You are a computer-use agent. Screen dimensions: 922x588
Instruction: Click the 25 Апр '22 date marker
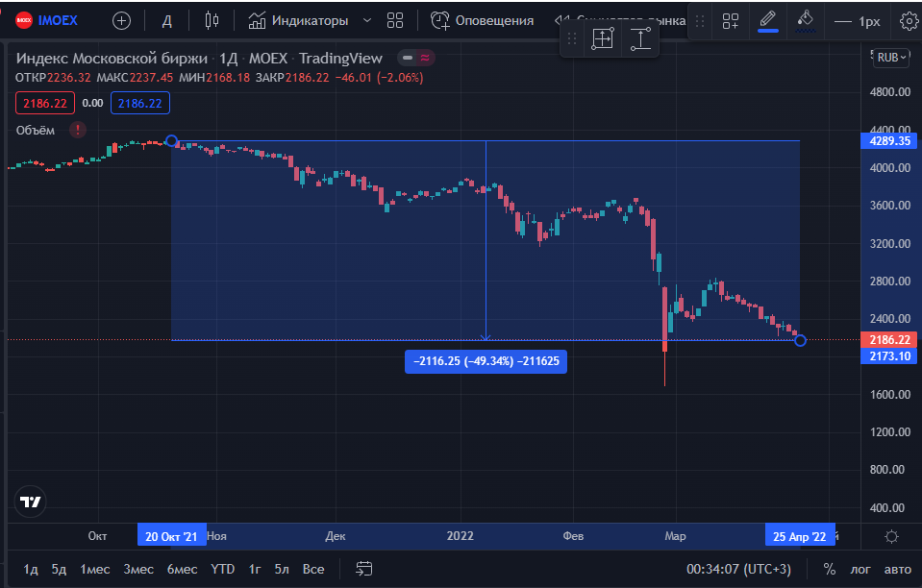click(x=800, y=536)
